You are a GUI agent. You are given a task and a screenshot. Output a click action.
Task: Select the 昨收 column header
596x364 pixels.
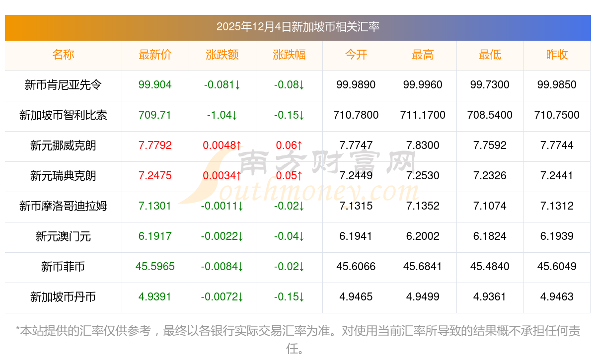[x=557, y=55]
